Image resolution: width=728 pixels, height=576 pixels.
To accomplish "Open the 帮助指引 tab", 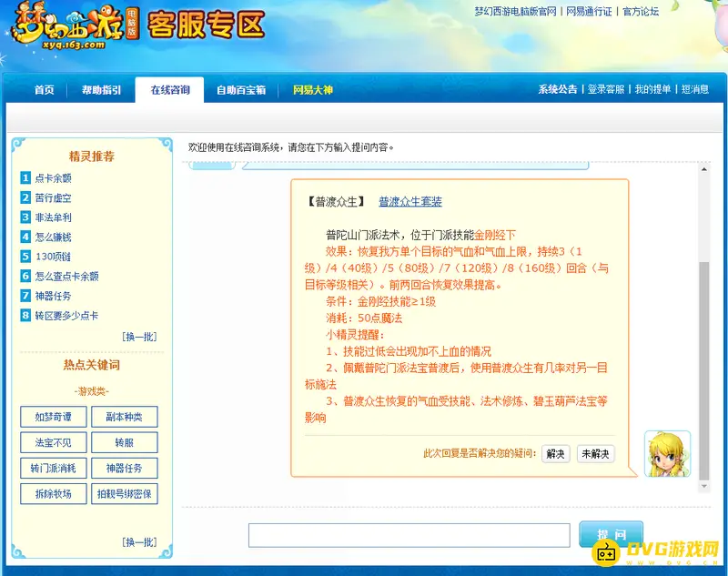I will click(101, 90).
